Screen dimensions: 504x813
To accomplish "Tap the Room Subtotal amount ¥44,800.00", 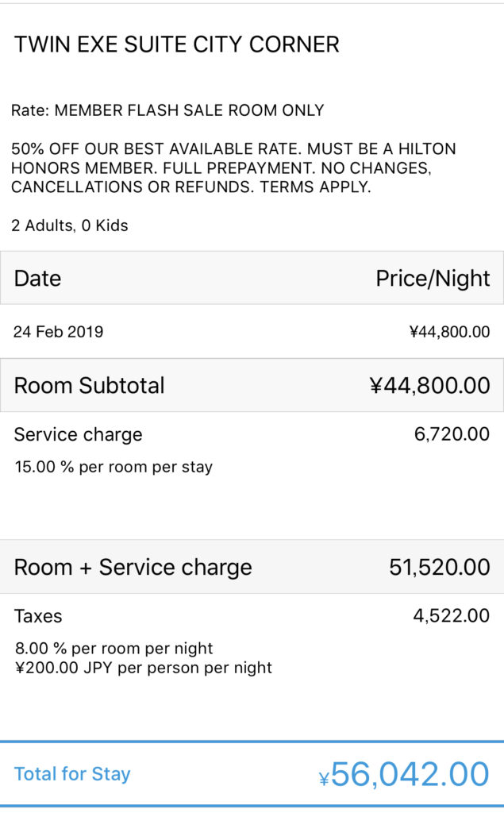I will 429,386.
